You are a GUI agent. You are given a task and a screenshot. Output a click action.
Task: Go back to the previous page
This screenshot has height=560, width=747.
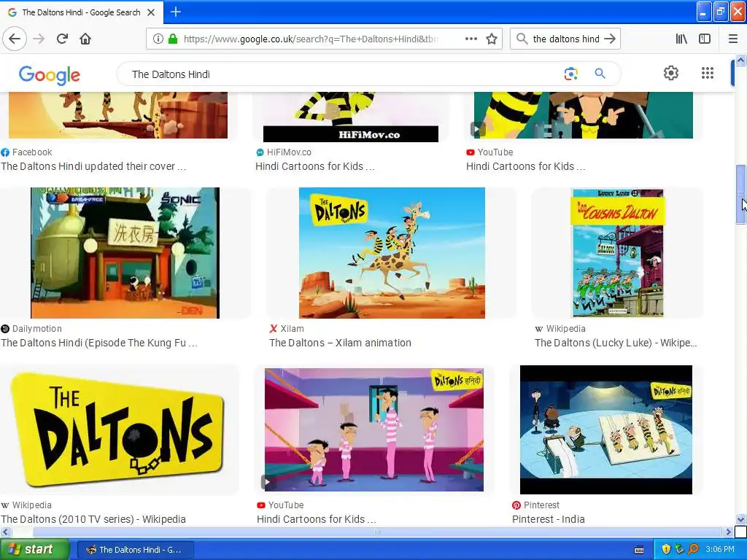click(x=15, y=39)
